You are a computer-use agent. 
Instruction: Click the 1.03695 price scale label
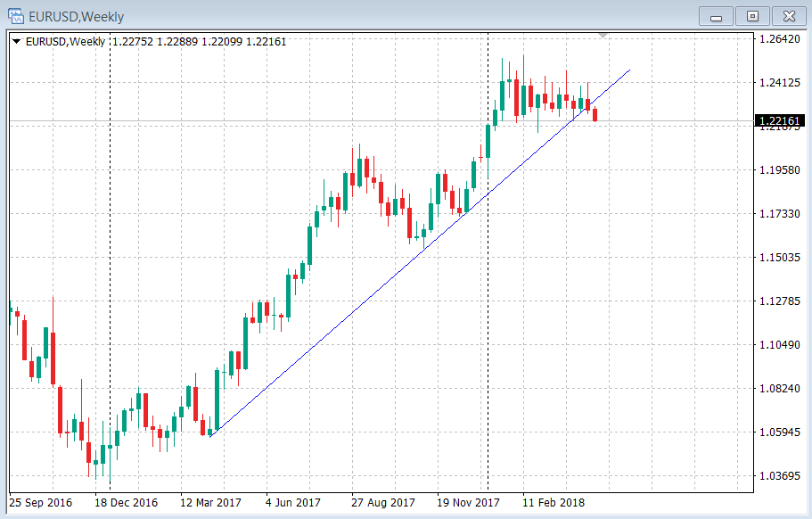(779, 475)
